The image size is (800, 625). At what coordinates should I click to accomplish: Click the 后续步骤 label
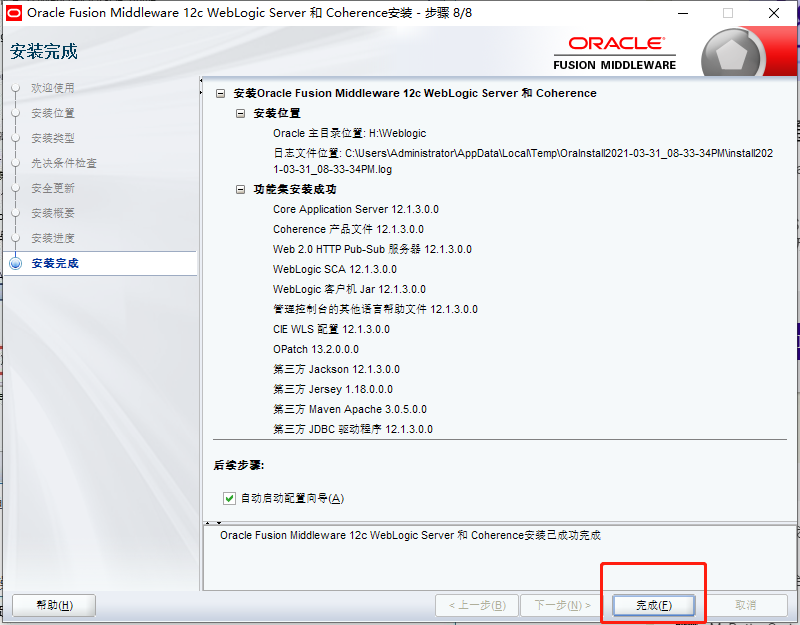tap(239, 465)
